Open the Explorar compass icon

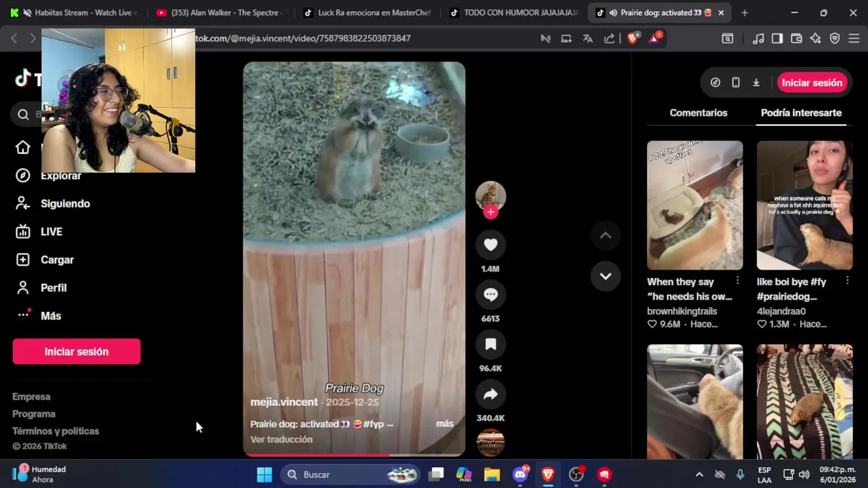click(x=22, y=176)
